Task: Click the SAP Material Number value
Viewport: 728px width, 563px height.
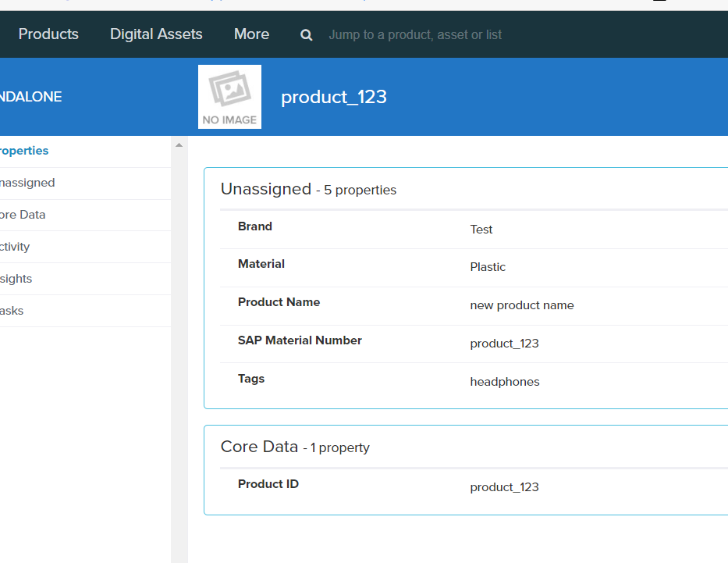Action: (x=504, y=344)
